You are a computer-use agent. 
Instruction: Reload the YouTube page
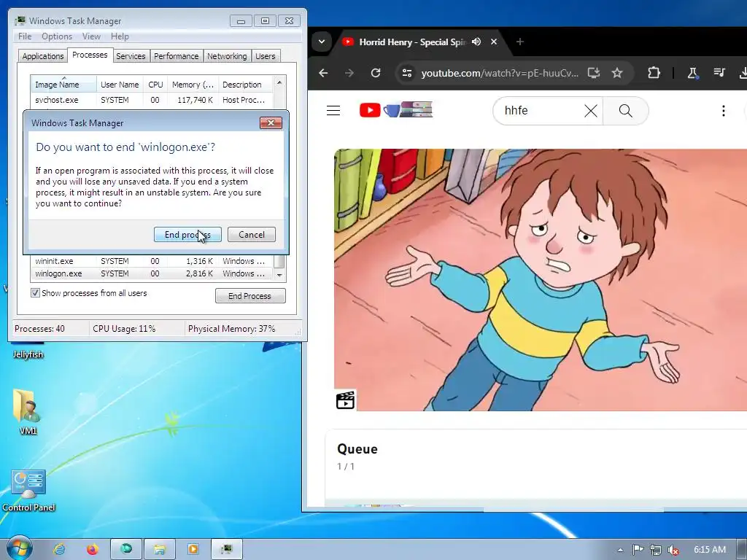click(x=376, y=73)
